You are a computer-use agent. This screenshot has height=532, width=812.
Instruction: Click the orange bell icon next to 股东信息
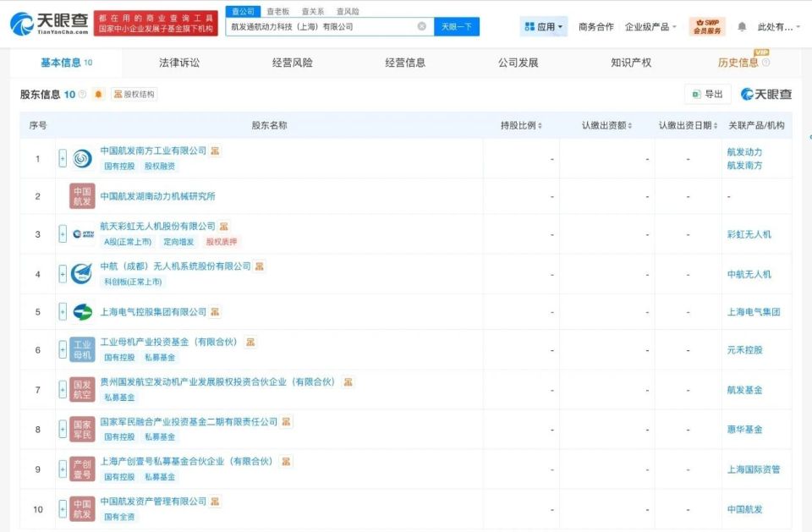(x=98, y=94)
